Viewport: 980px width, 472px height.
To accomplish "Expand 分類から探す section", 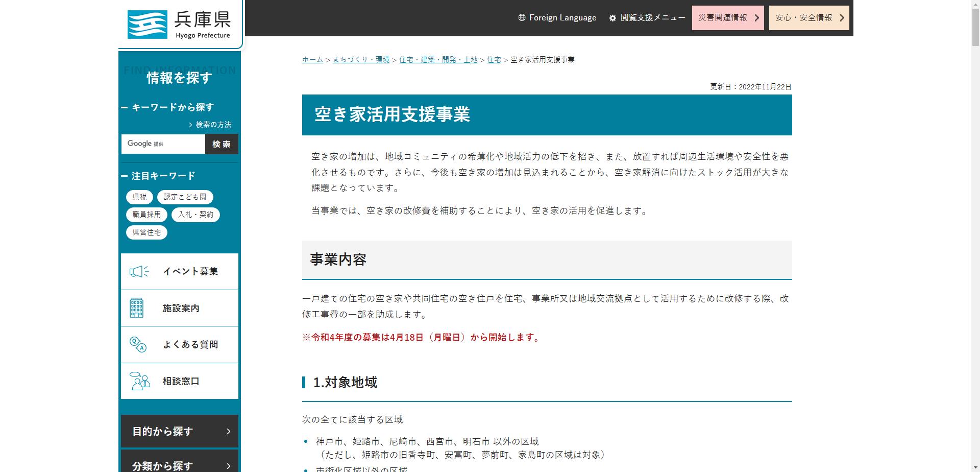I will click(x=180, y=462).
